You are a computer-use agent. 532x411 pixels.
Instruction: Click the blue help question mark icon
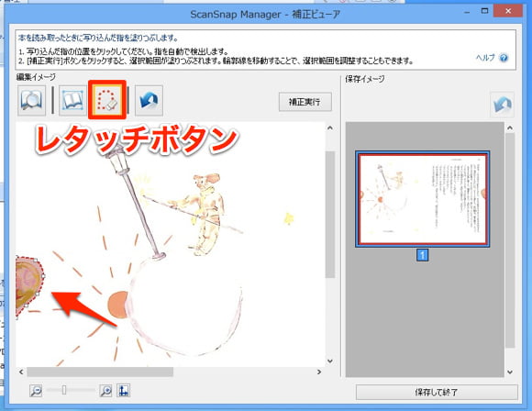pos(504,58)
